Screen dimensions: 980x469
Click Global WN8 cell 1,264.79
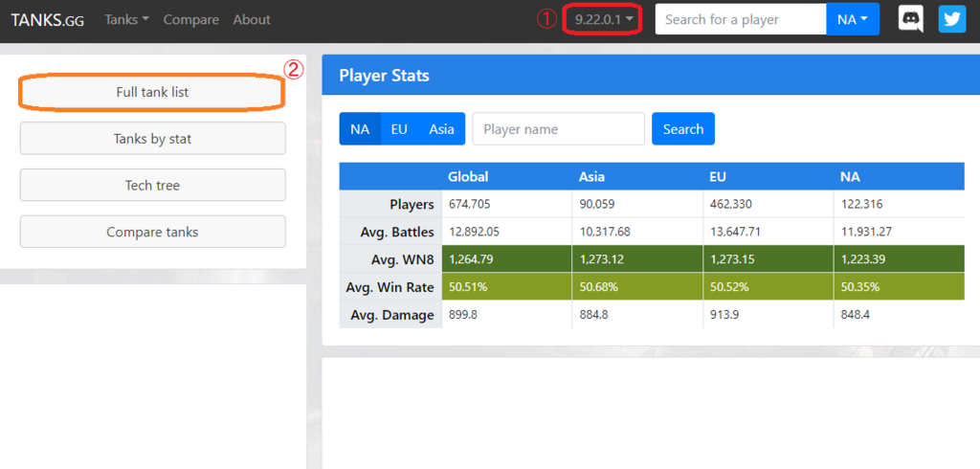[507, 258]
